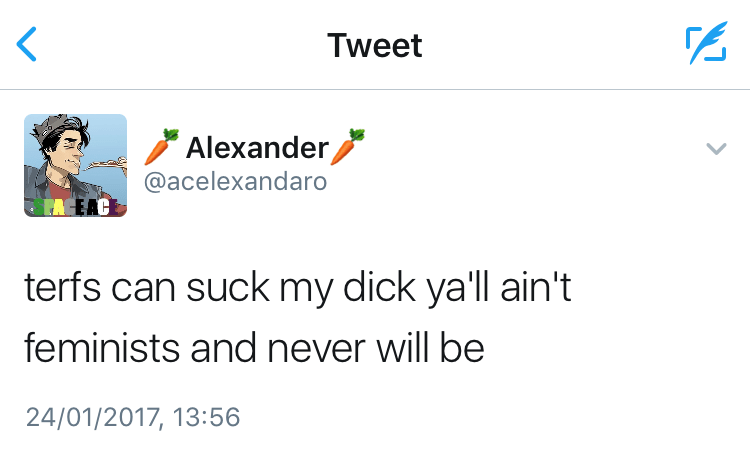Go back using the blue back arrow
The height and width of the screenshot is (452, 750).
26,44
